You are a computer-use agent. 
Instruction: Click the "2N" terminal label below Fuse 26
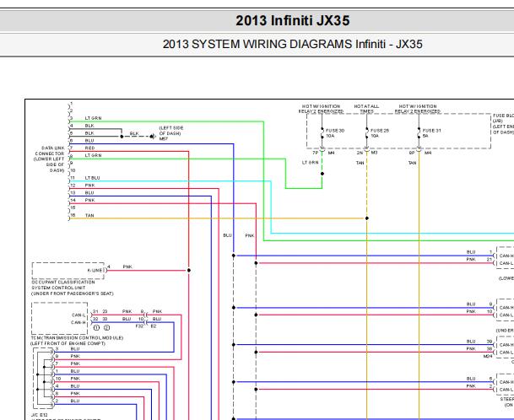360,153
